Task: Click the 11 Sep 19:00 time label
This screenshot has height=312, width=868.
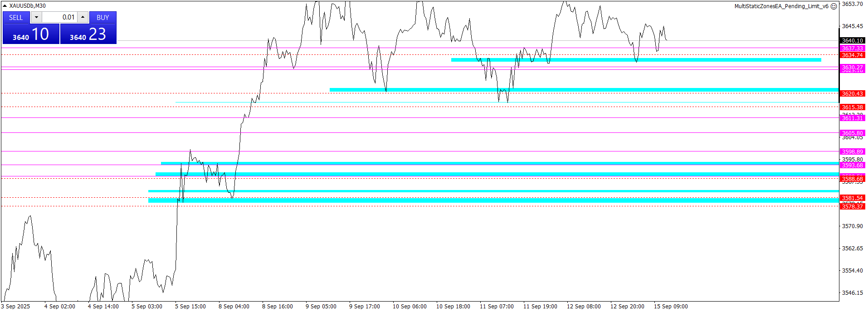Action: click(x=540, y=307)
